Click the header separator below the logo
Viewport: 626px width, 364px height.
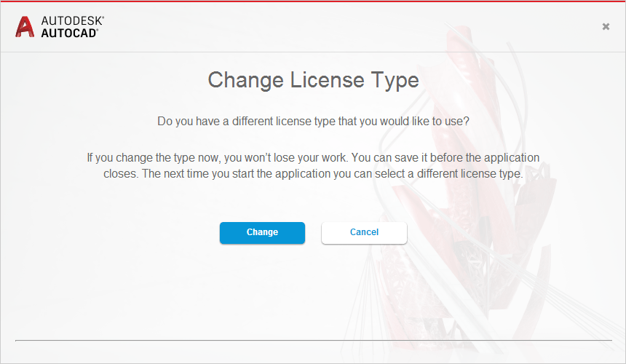point(313,52)
